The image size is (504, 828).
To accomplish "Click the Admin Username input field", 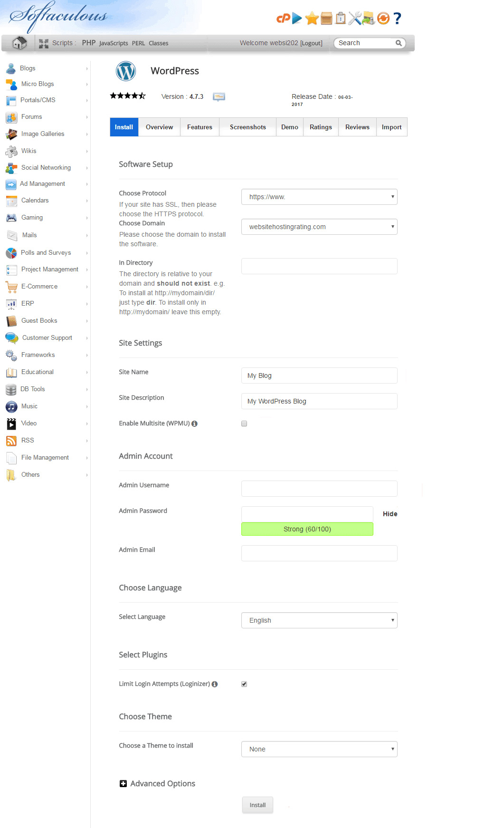I will tap(319, 489).
